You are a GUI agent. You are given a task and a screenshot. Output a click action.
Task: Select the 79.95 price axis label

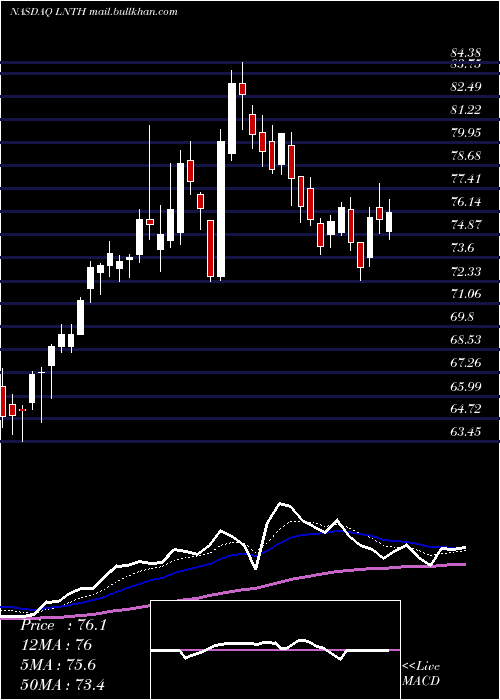click(466, 133)
